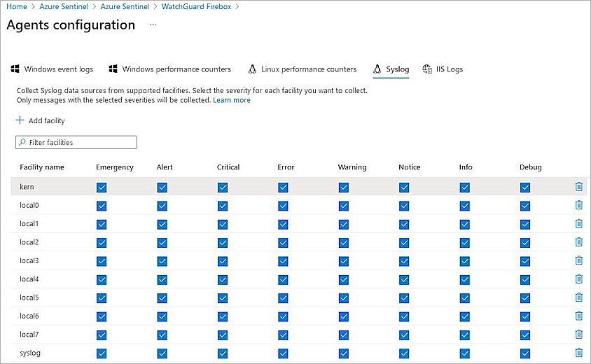This screenshot has width=591, height=364.
Task: Disable Warning severity for local4
Action: (344, 280)
